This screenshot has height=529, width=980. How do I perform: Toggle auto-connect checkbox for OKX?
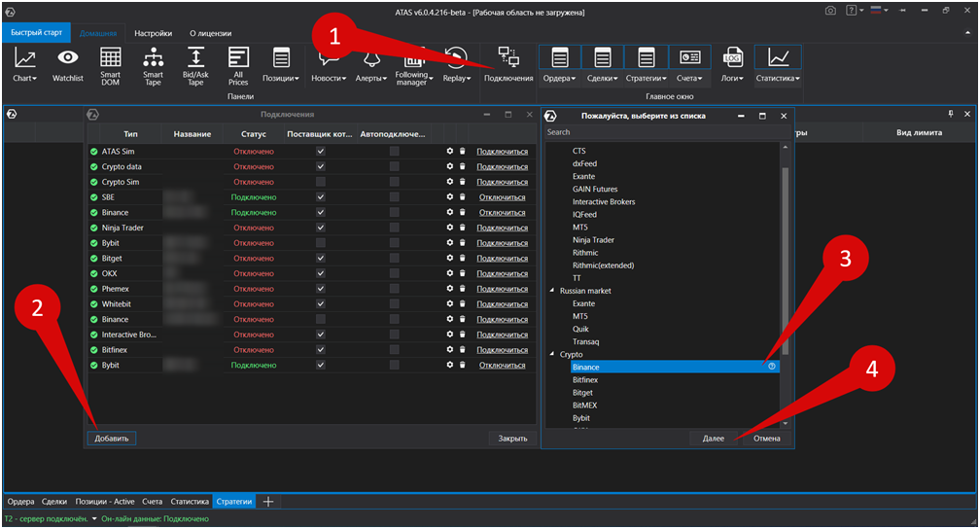click(394, 273)
